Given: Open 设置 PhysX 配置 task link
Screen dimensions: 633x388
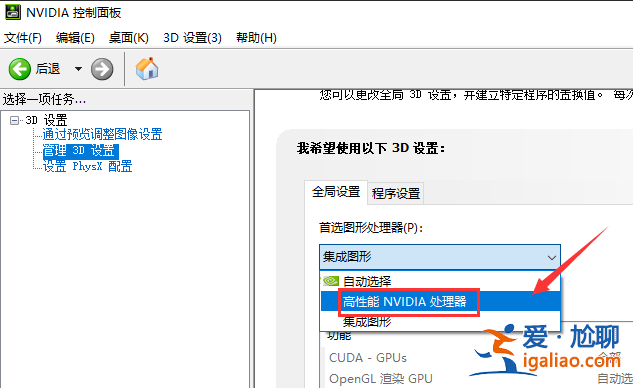Looking at the screenshot, I should tap(88, 166).
